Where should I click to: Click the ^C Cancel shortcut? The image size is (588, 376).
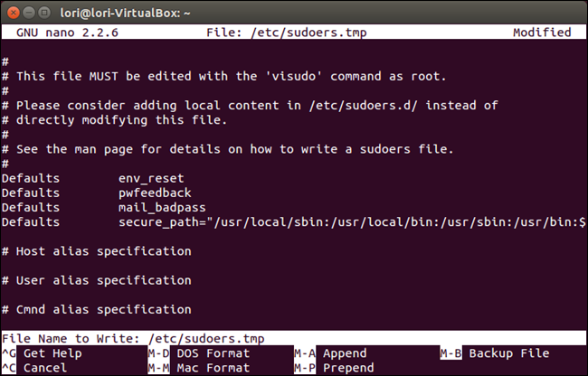coord(34,368)
